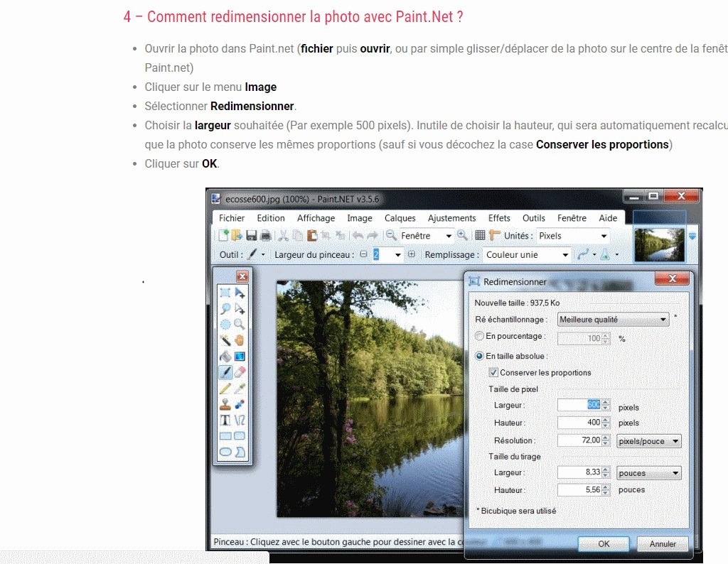Select the Pan hand tool
The width and height of the screenshot is (728, 564).
tap(240, 340)
